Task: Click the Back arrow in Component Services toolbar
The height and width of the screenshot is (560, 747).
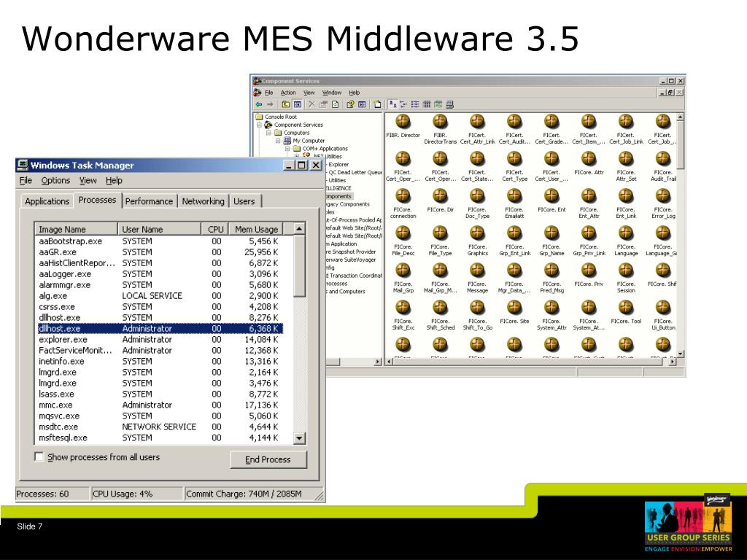Action: tap(259, 104)
